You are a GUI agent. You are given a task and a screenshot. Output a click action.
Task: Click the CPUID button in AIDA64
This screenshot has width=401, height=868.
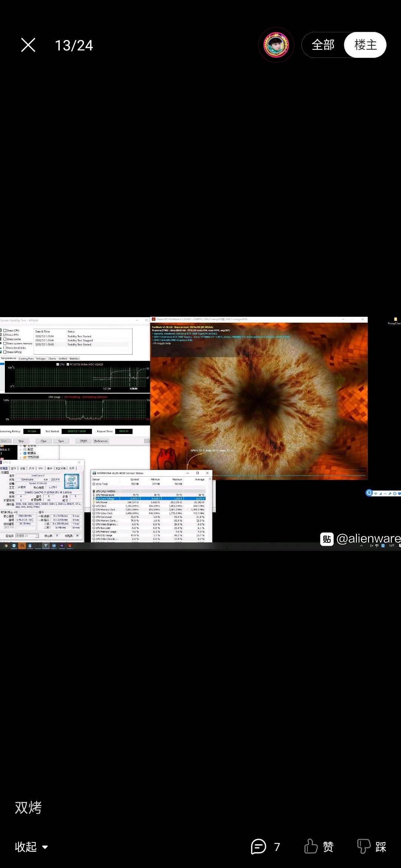click(x=84, y=441)
